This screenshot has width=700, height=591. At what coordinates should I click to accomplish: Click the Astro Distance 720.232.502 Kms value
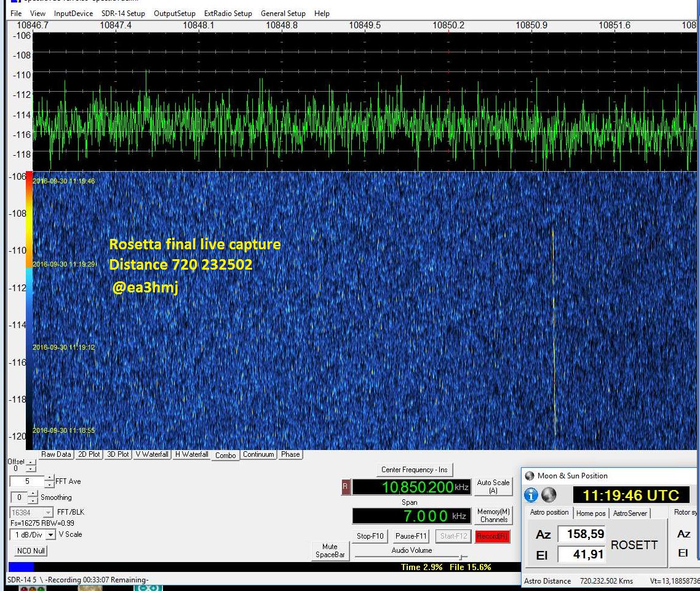(607, 581)
